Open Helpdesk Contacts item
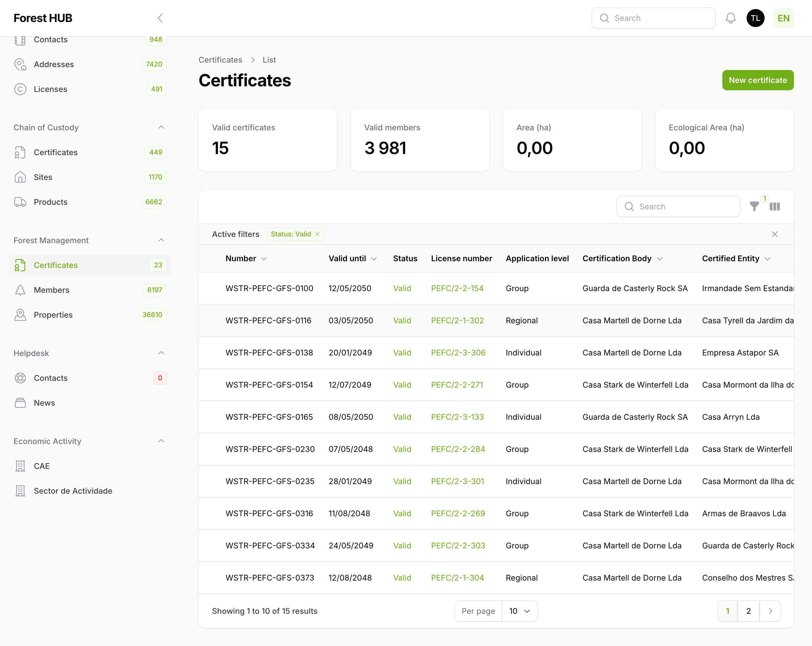Viewport: 812px width, 646px height. [90, 378]
